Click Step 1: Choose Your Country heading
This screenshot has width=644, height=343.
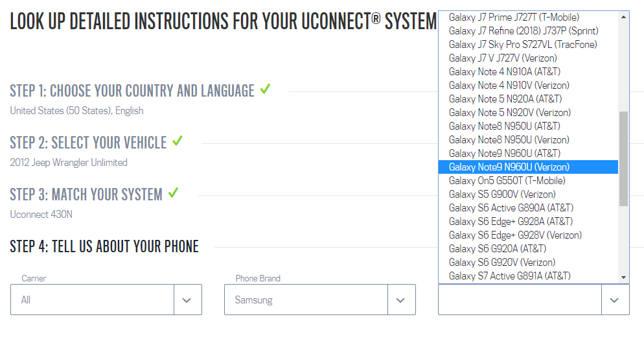point(132,91)
